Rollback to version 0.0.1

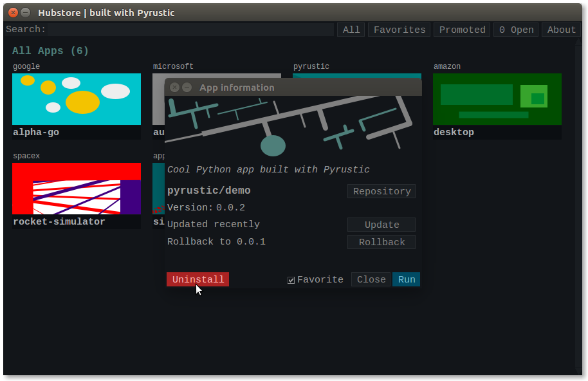(x=381, y=242)
